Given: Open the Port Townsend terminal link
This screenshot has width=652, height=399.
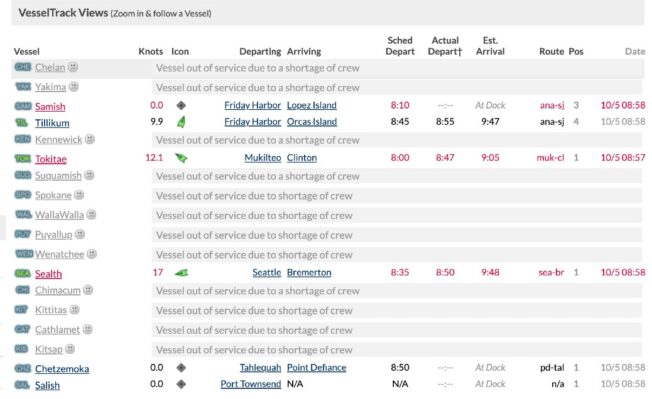Looking at the screenshot, I should click(251, 384).
